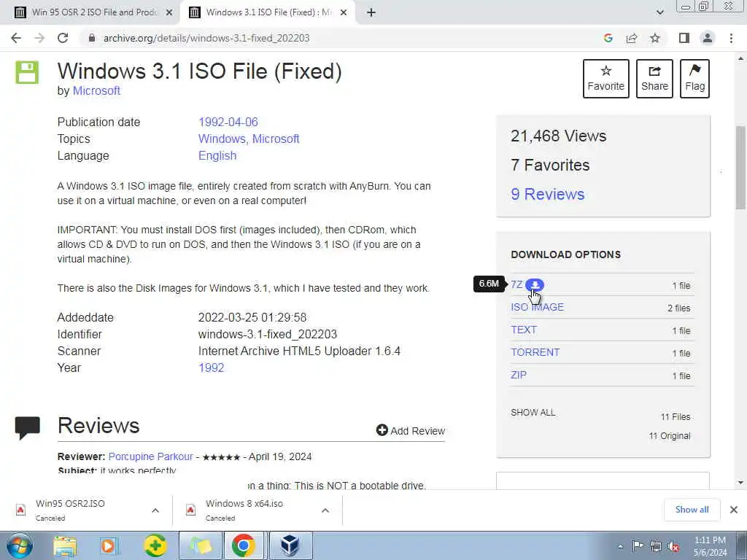Select the Windows 3.1 ISO File tab

268,13
